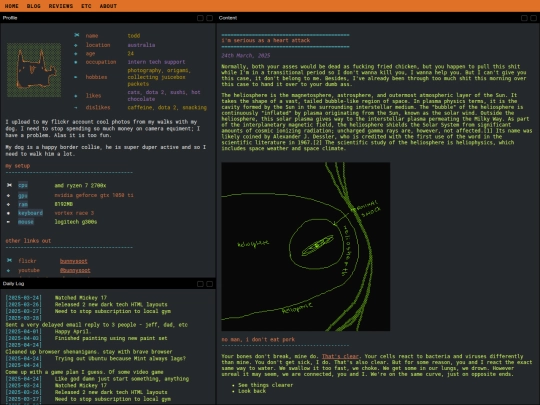540x405 pixels.
Task: Select the ETC menu entry
Action: point(86,6)
